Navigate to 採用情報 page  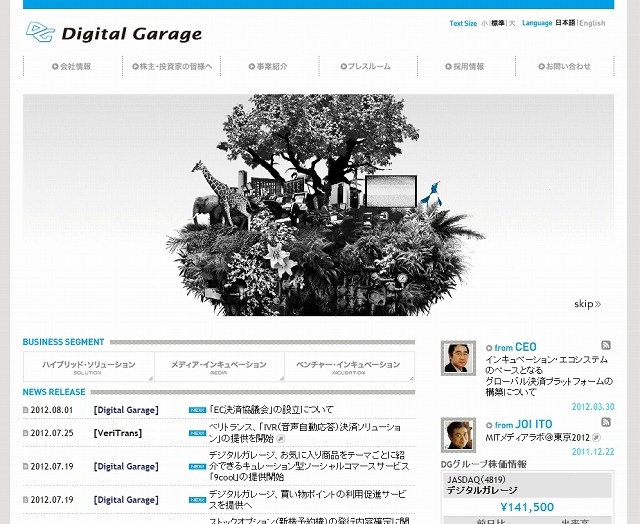point(465,66)
